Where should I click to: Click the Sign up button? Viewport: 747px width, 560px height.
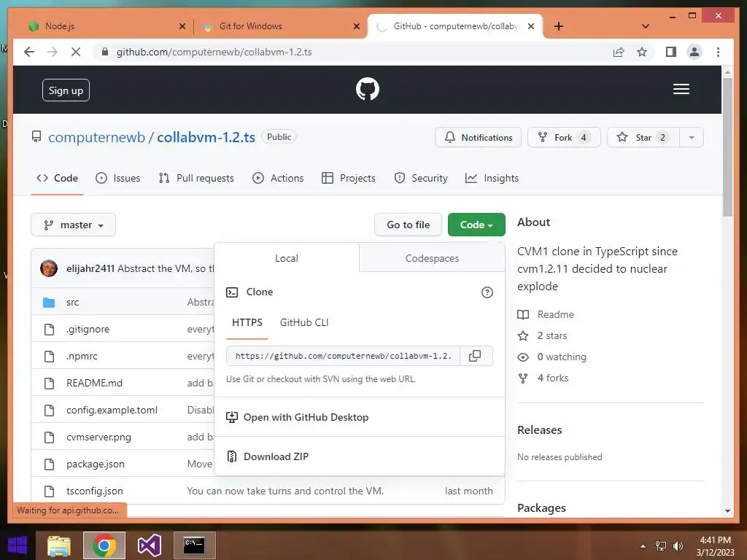point(66,90)
